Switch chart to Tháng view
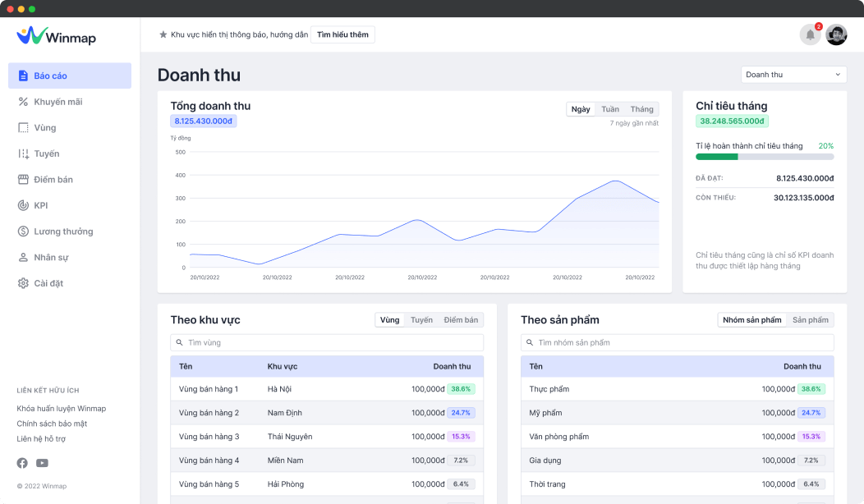Image resolution: width=864 pixels, height=504 pixels. pyautogui.click(x=641, y=109)
